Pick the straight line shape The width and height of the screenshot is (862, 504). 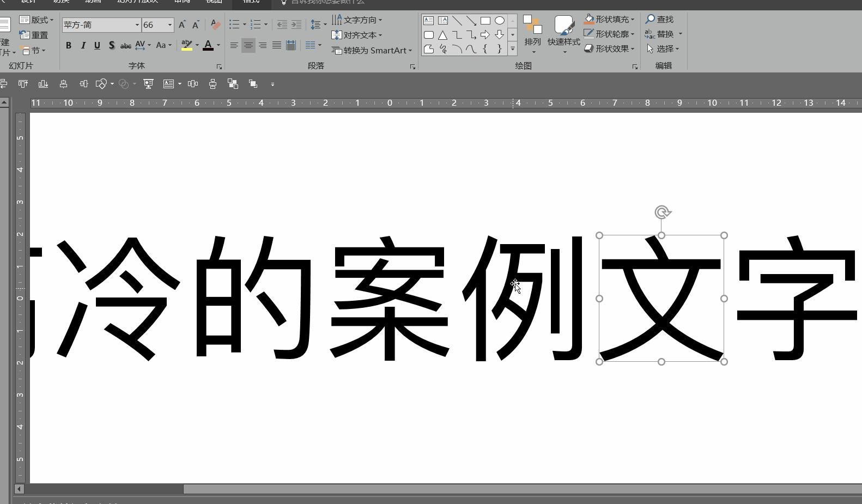457,21
